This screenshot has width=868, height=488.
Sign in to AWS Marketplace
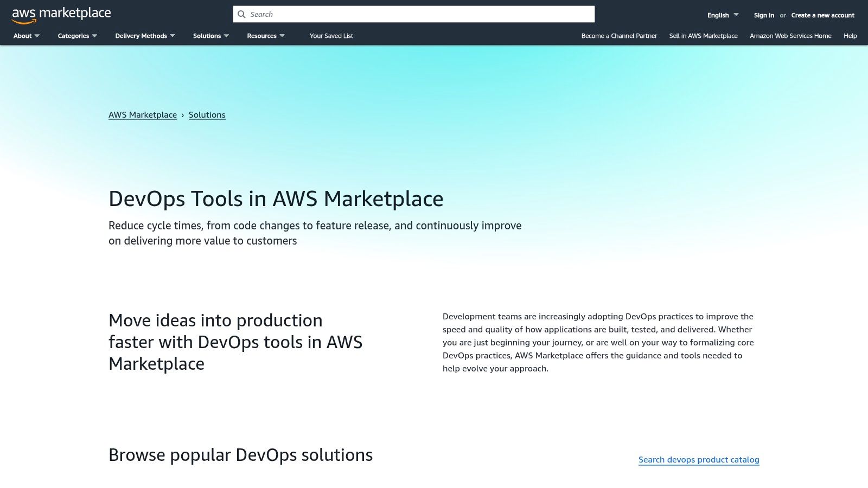tap(763, 15)
